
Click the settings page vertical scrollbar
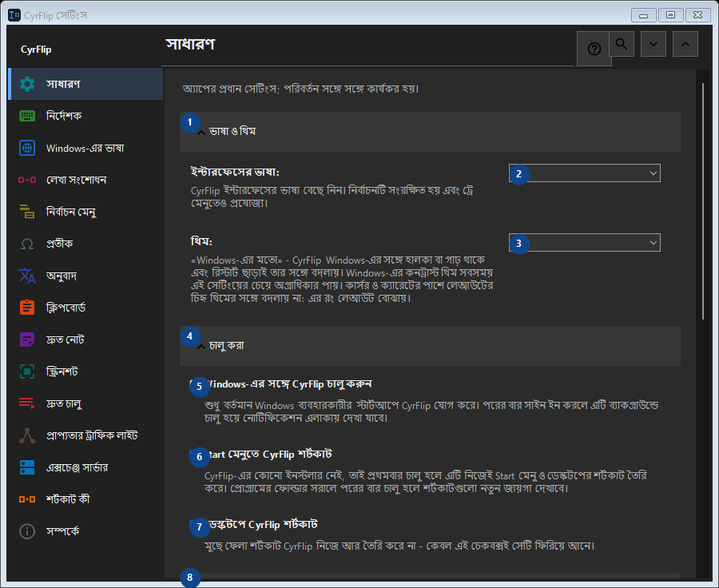coord(703,202)
